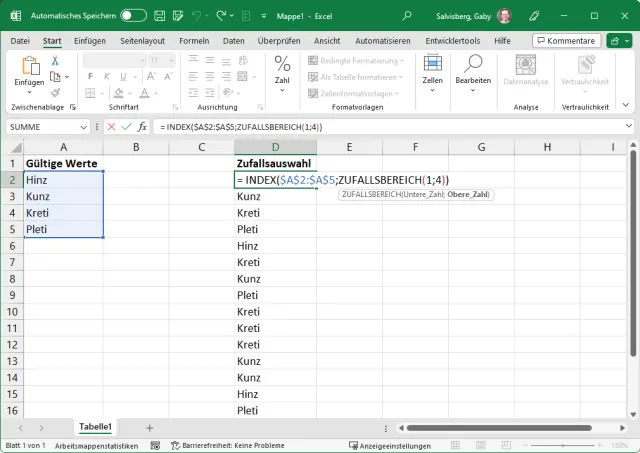Viewport: 640px width, 453px height.
Task: Click the search magnifier in title bar
Action: coord(406,16)
